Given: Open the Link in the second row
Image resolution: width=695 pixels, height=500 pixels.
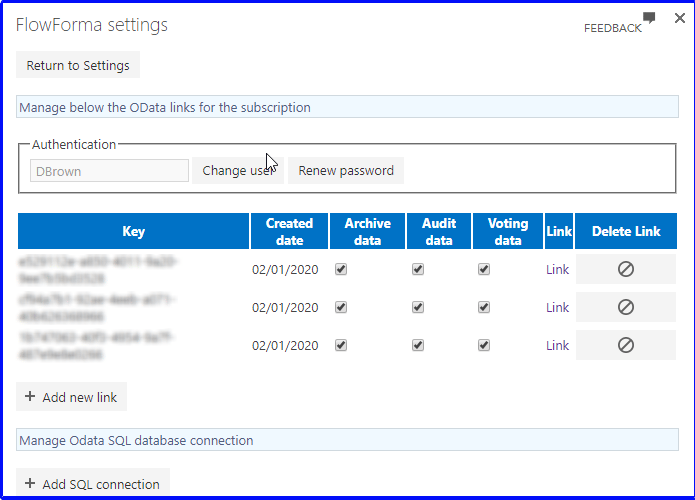Looking at the screenshot, I should pyautogui.click(x=557, y=308).
